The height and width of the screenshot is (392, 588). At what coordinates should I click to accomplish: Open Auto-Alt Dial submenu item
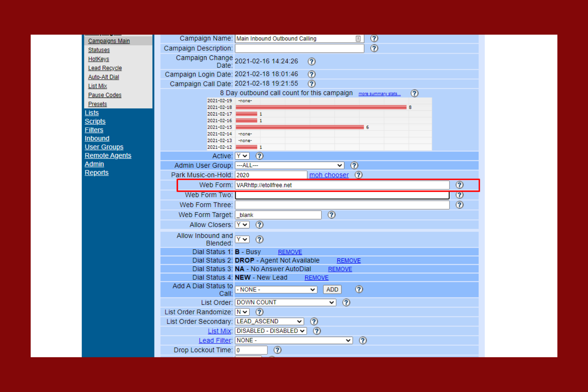click(x=104, y=77)
